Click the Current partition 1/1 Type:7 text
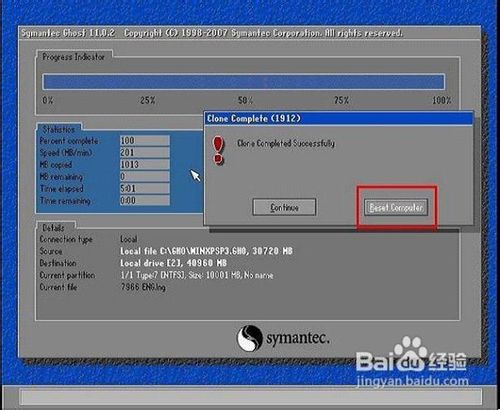 tap(197, 275)
